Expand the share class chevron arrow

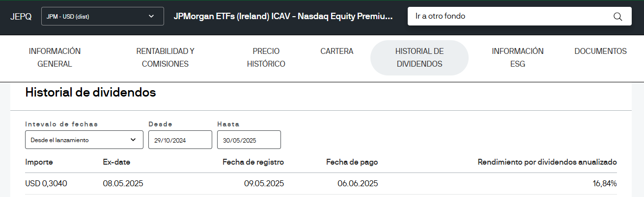(151, 16)
